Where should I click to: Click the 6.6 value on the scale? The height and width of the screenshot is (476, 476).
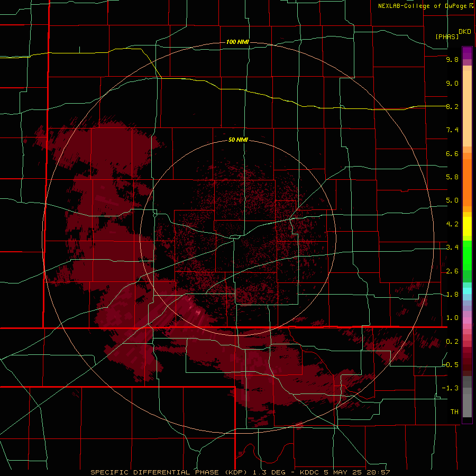click(x=452, y=153)
